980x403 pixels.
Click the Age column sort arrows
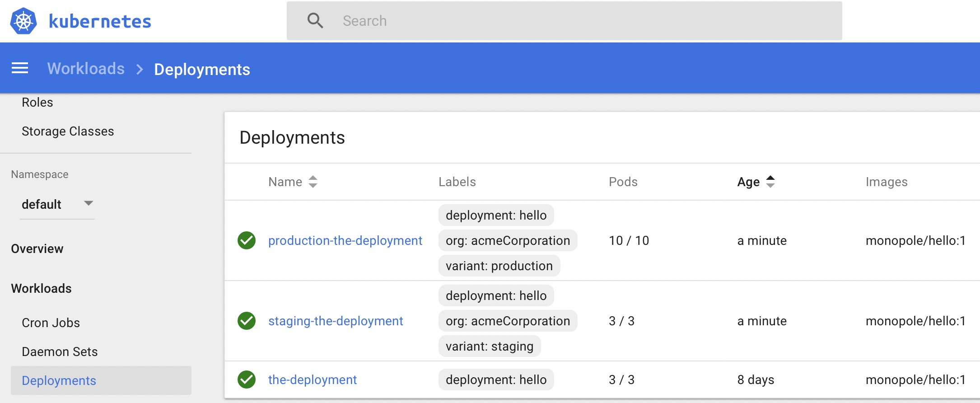(770, 182)
